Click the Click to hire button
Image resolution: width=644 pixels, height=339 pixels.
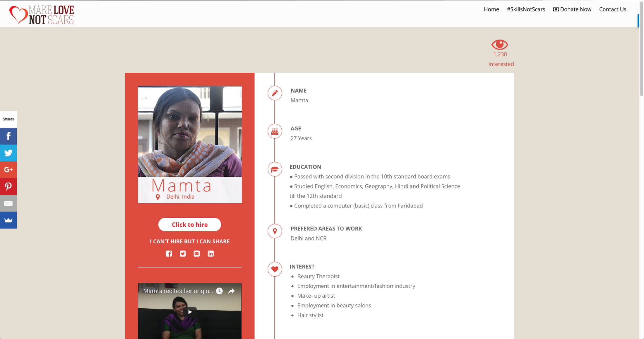coord(190,224)
